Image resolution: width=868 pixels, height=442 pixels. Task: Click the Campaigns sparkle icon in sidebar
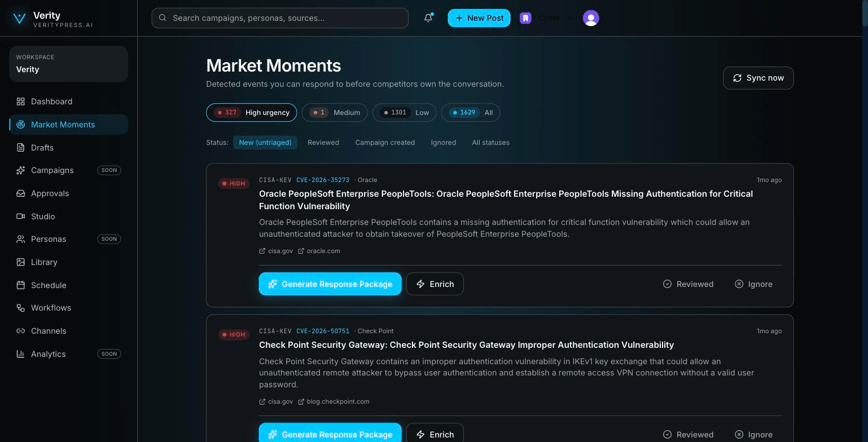pos(21,170)
